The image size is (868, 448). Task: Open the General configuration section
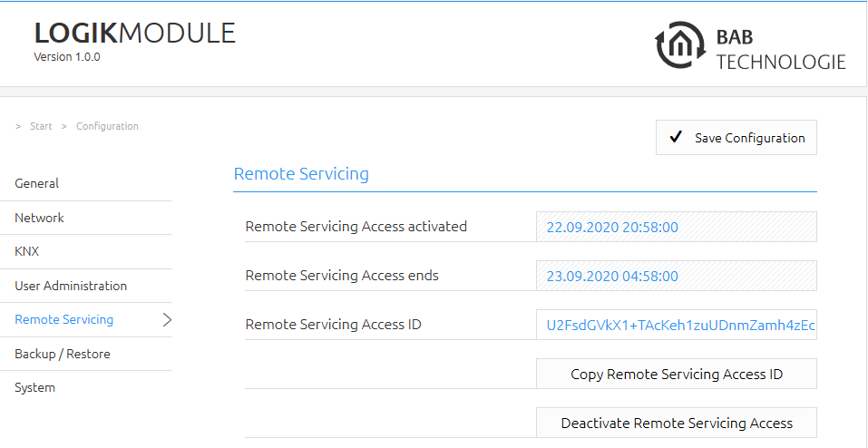pos(36,183)
